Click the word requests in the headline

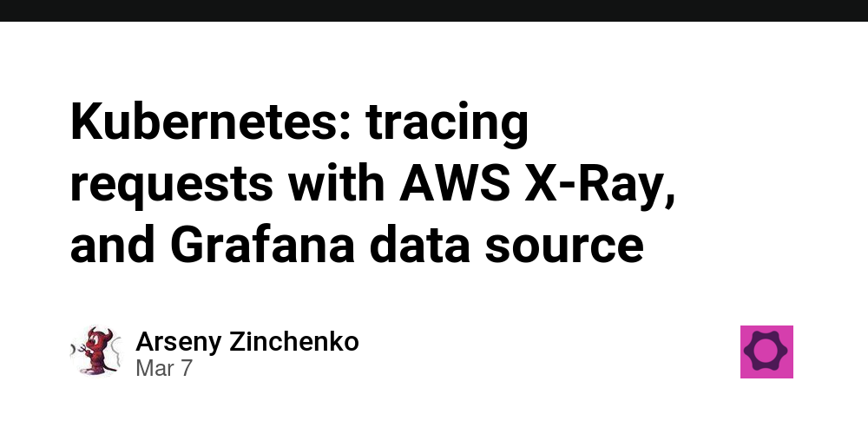[172, 187]
